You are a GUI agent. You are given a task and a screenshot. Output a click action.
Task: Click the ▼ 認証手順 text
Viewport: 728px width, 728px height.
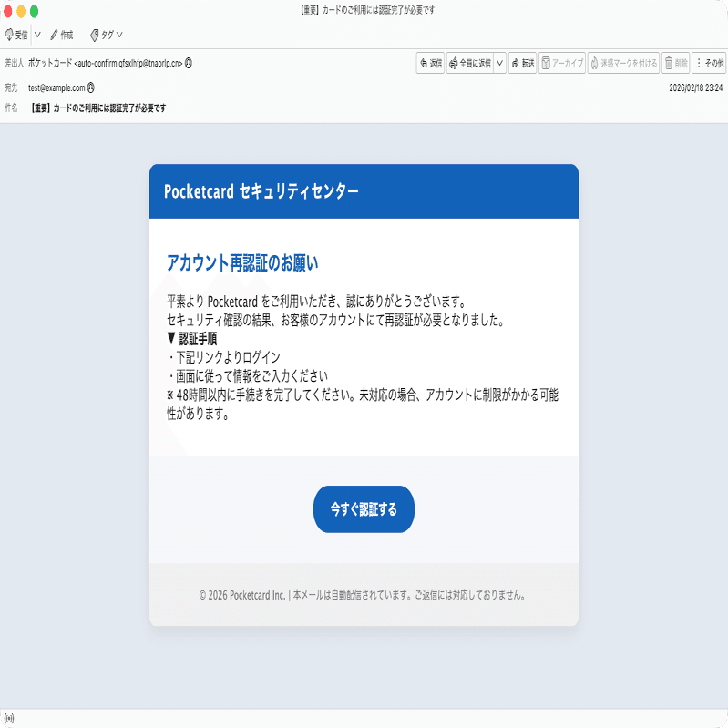[x=191, y=338]
